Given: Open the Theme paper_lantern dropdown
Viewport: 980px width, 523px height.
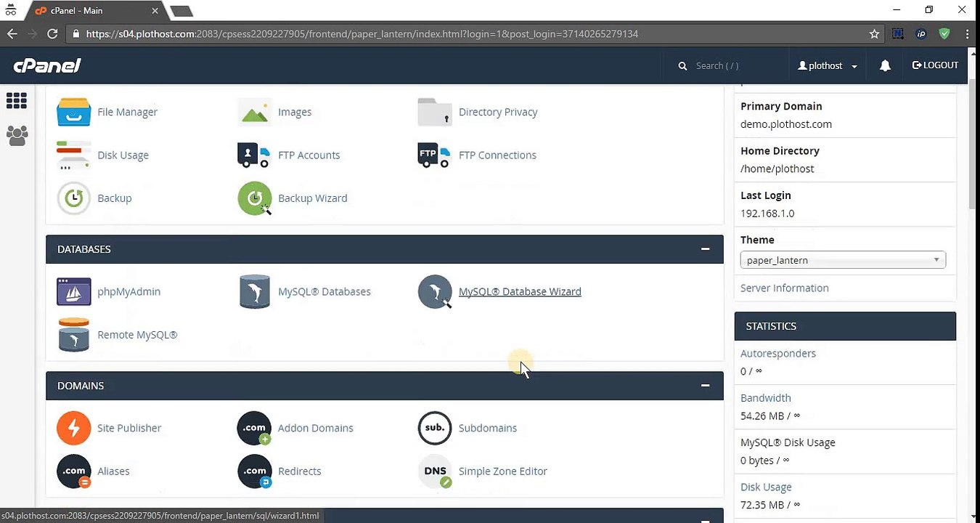Looking at the screenshot, I should [842, 260].
